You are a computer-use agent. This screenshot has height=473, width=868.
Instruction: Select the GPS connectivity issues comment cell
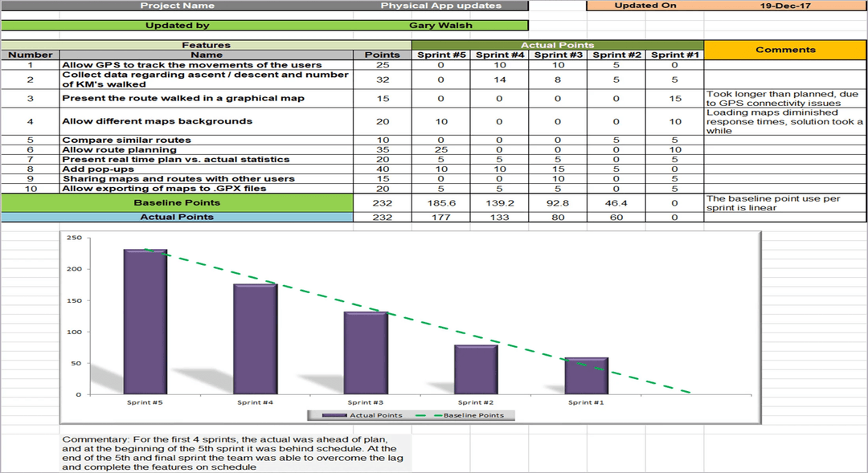coord(784,98)
